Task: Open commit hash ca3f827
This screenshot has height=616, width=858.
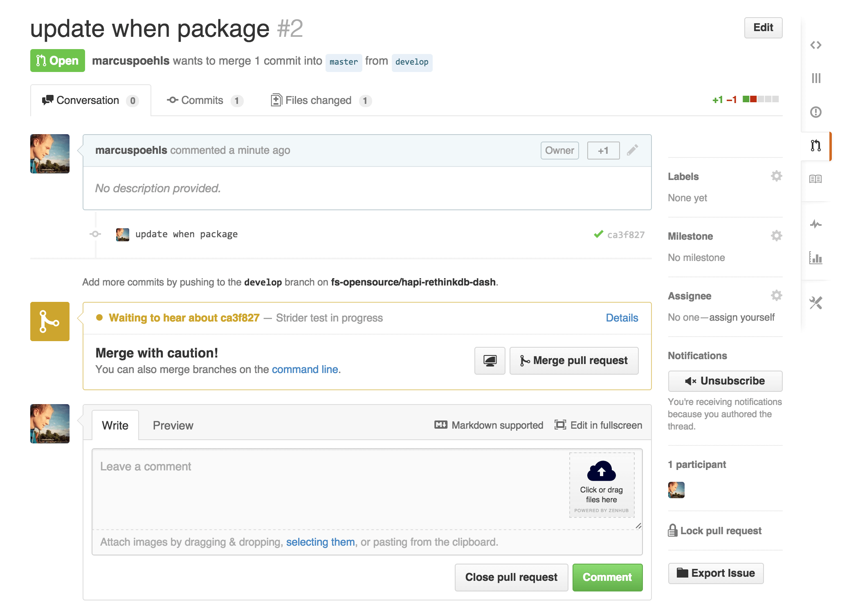Action: [626, 235]
